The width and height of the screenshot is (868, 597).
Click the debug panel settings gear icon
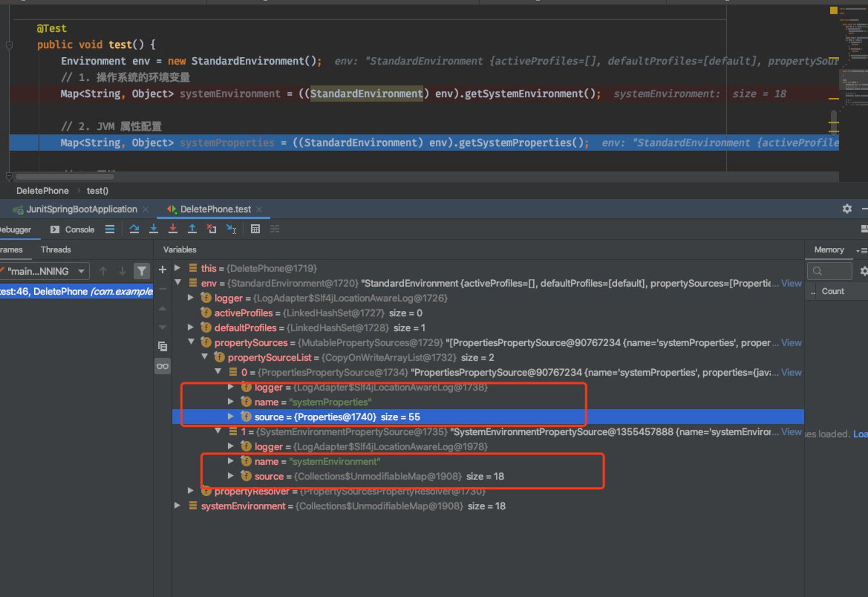click(x=847, y=209)
